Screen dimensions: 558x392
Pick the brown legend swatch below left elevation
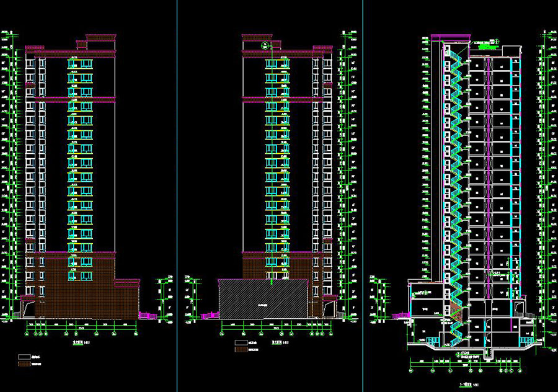click(24, 363)
